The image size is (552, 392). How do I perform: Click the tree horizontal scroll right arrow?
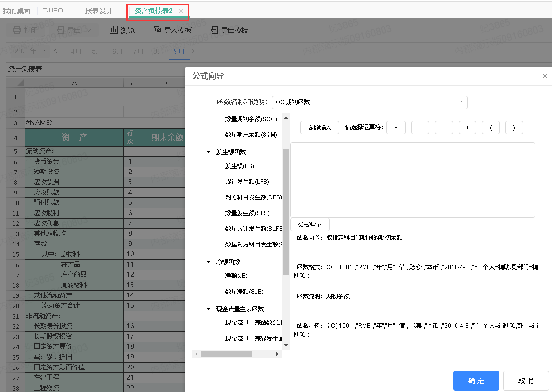point(277,354)
